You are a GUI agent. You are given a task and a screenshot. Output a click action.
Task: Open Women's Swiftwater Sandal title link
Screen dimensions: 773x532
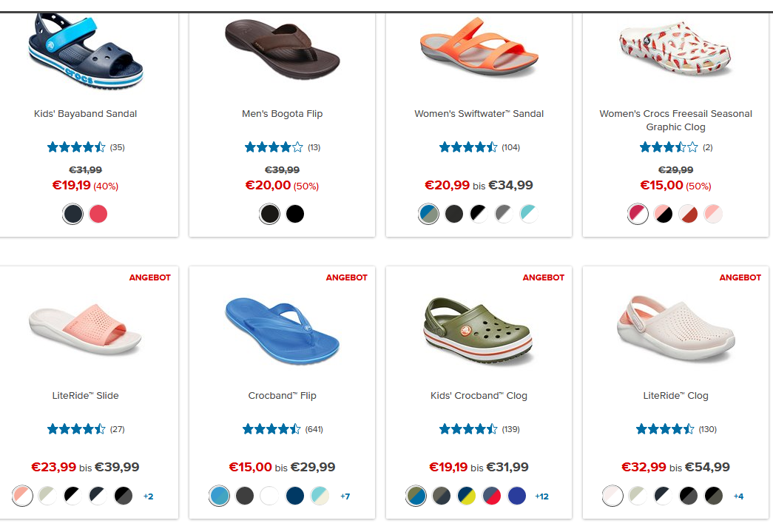(x=479, y=114)
